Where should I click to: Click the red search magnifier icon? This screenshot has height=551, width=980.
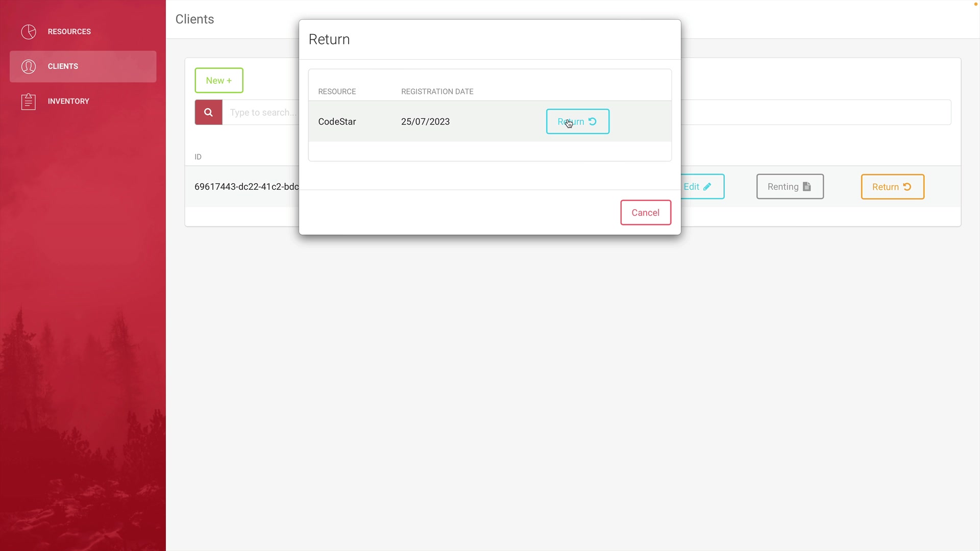click(x=208, y=112)
